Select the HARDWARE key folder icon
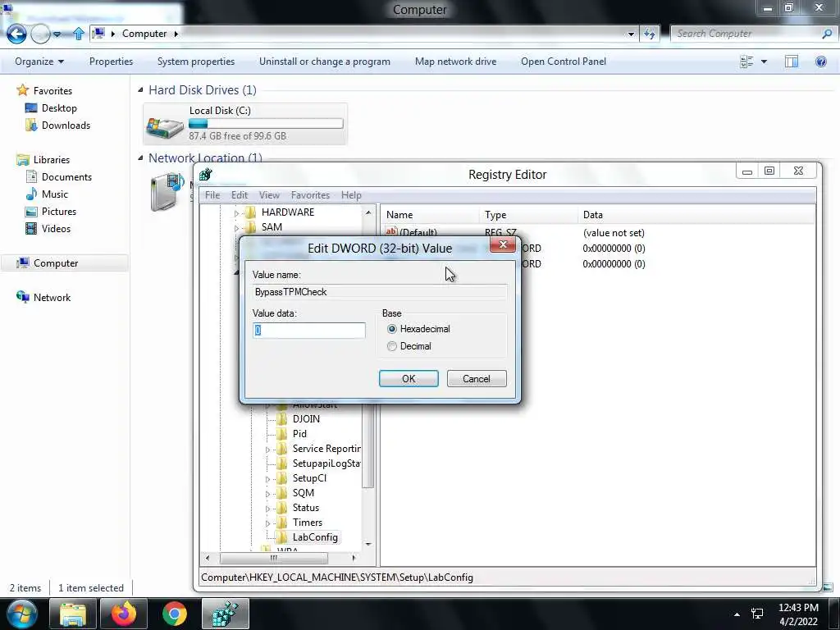Viewport: 840px width, 630px height. 250,212
